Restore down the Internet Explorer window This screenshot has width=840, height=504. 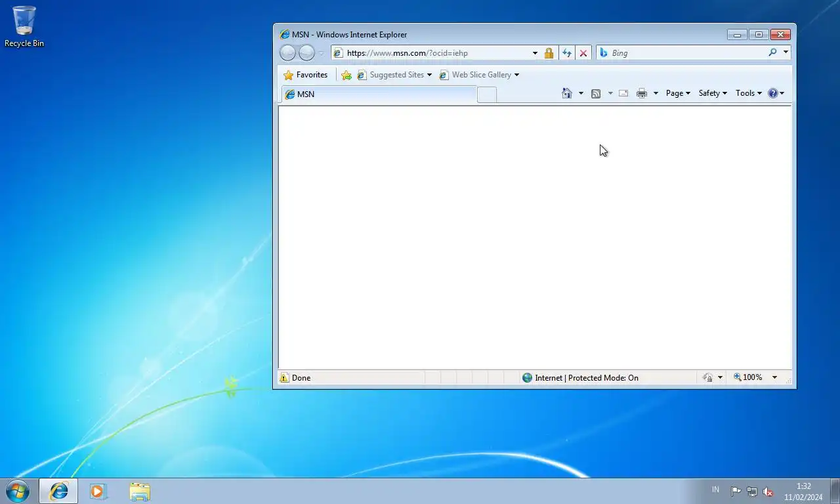[759, 35]
